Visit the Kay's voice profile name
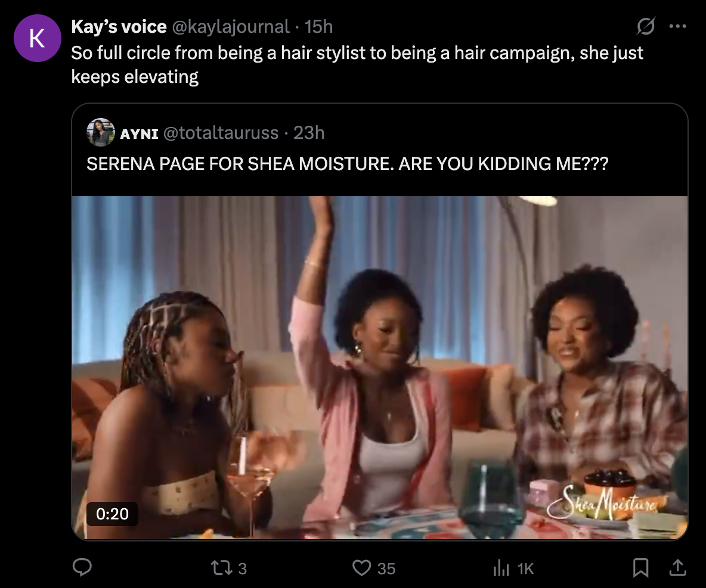This screenshot has width=706, height=588. point(119,27)
